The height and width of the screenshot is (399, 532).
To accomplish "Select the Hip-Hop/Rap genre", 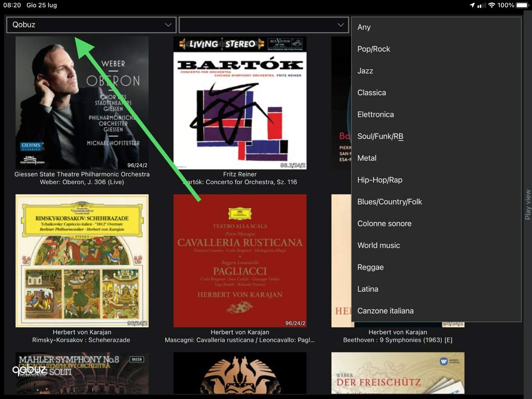I will pos(436,180).
